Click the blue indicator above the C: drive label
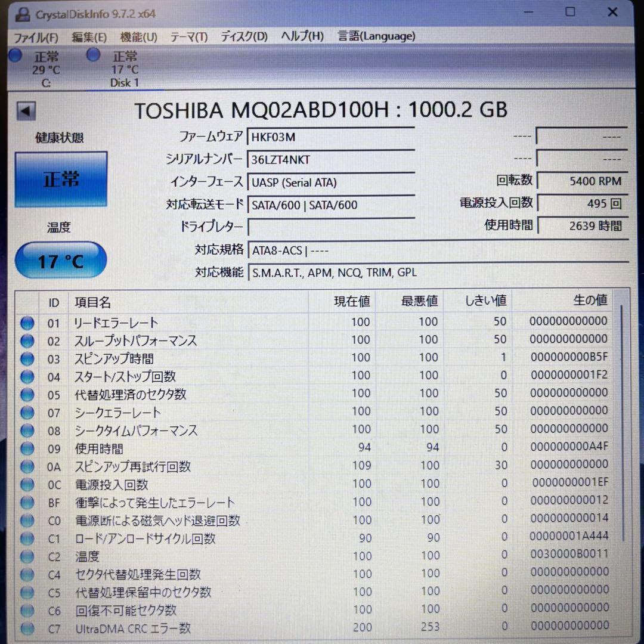 coord(16,55)
